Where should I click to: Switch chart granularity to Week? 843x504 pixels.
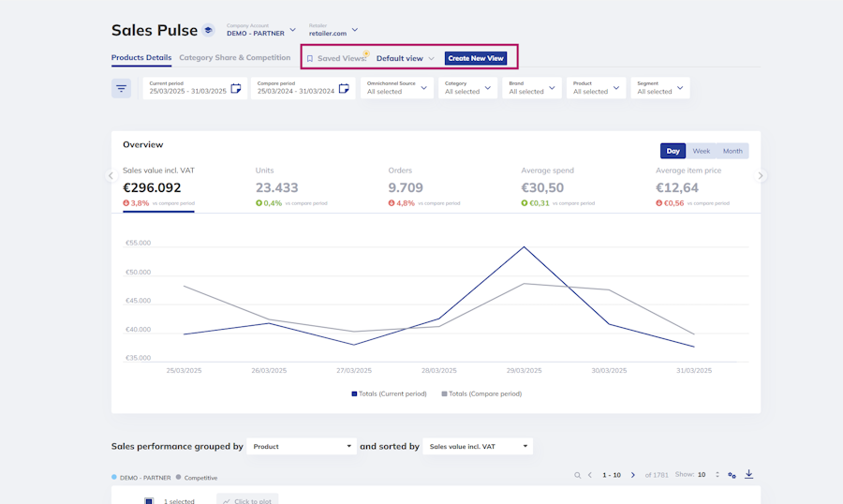coord(701,151)
